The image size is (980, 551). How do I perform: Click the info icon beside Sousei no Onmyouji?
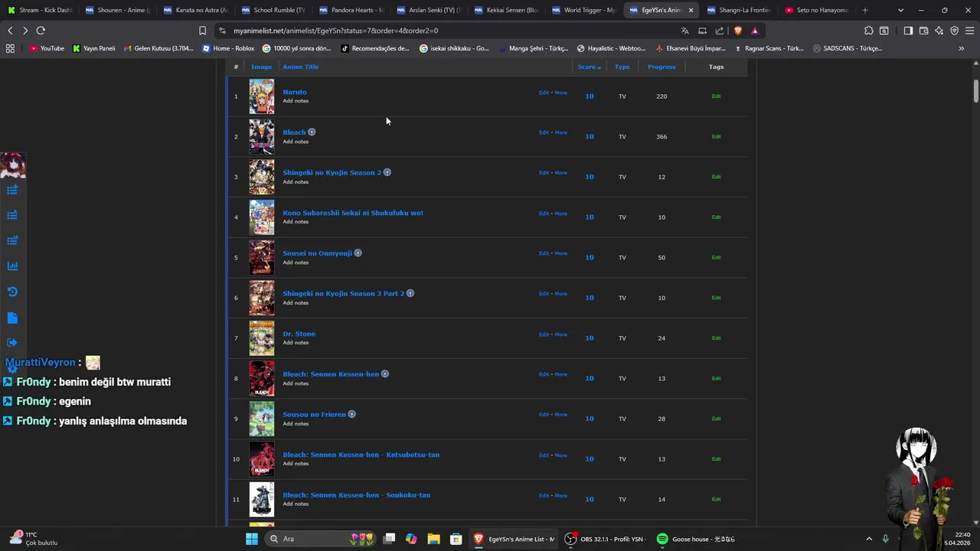pyautogui.click(x=358, y=253)
